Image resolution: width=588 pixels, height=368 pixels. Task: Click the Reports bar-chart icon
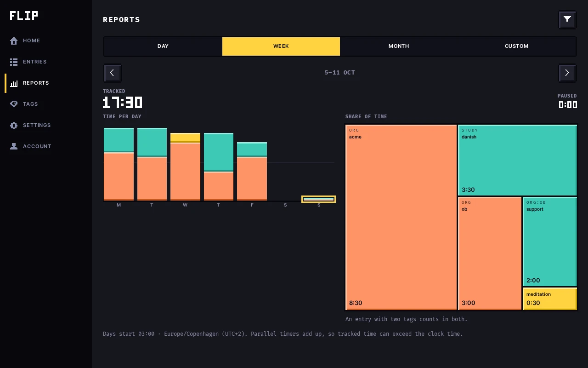(x=14, y=83)
